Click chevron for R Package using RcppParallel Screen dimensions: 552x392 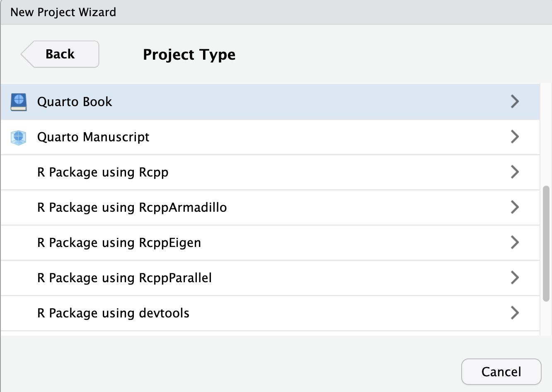(515, 278)
